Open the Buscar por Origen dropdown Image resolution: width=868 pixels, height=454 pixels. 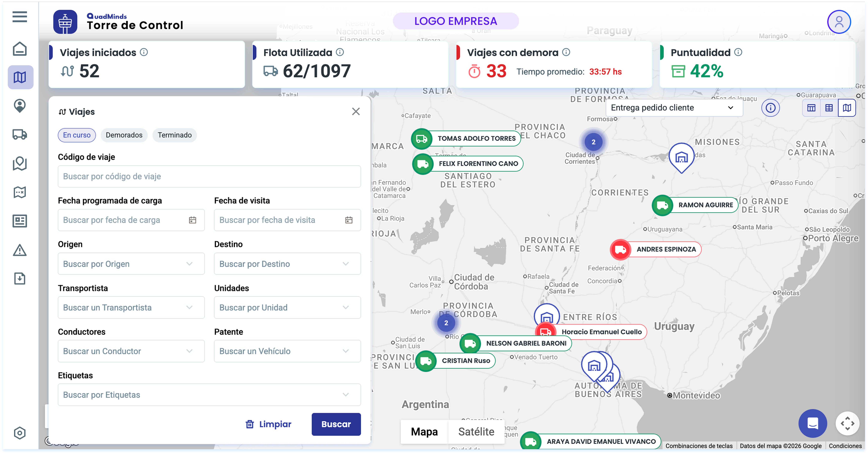131,264
